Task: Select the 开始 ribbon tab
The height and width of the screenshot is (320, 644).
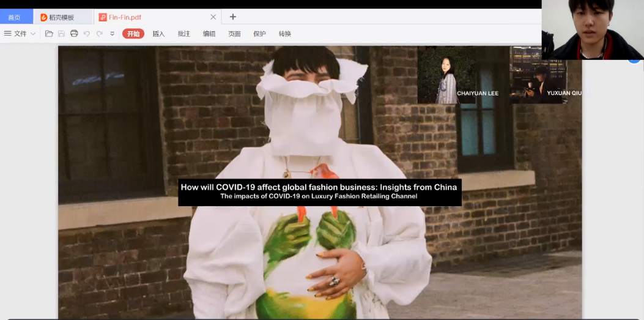Action: [x=133, y=34]
